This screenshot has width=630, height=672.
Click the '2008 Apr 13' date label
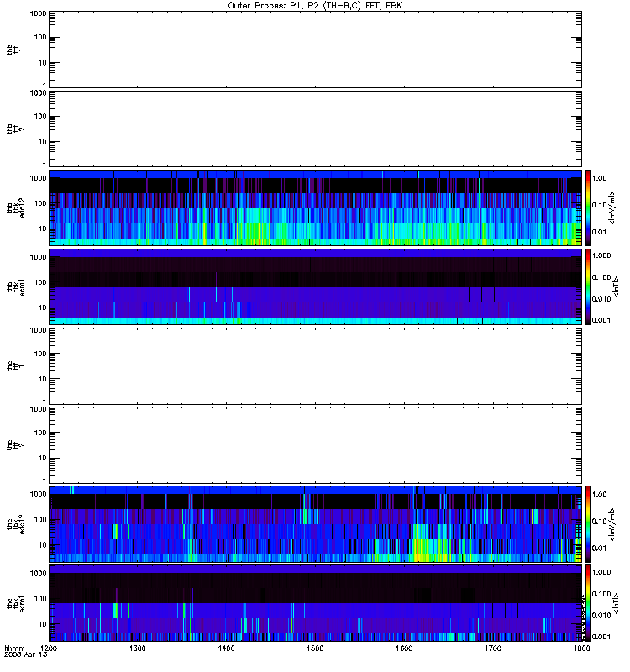click(26, 654)
